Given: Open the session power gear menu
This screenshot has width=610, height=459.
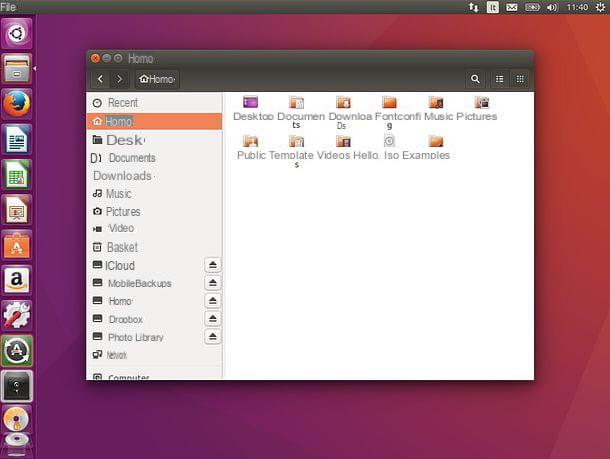Looking at the screenshot, I should [x=601, y=7].
